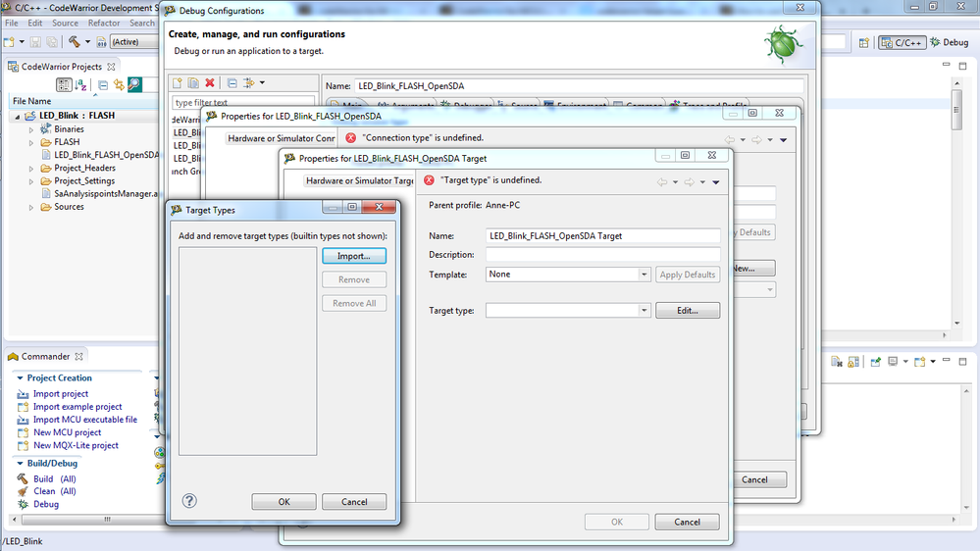Open the filter icon dropdown arrow in Debug Configurations
Screen dimensions: 980x551
(262, 82)
